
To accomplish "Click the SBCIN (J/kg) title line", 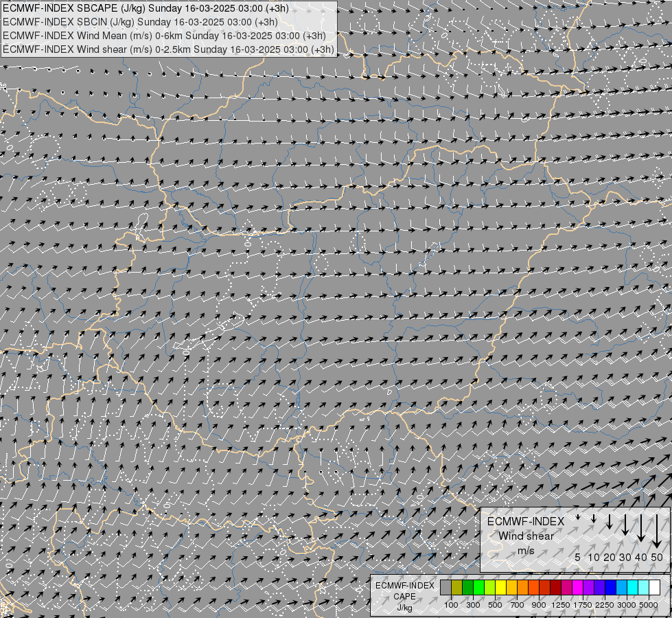I will [x=140, y=22].
